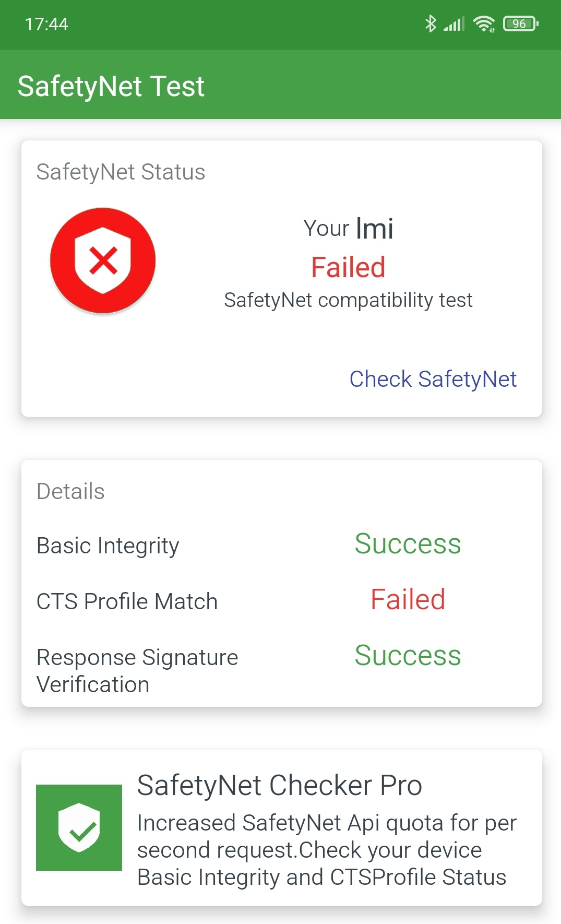
Task: Tap the green SafetyNet Checker Pro shield icon
Action: point(79,827)
